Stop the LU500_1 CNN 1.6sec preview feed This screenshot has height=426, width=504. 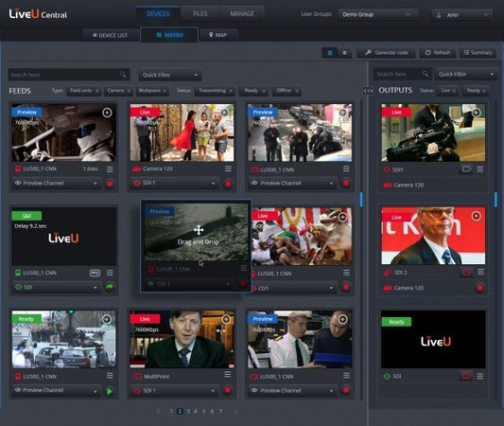click(x=110, y=184)
